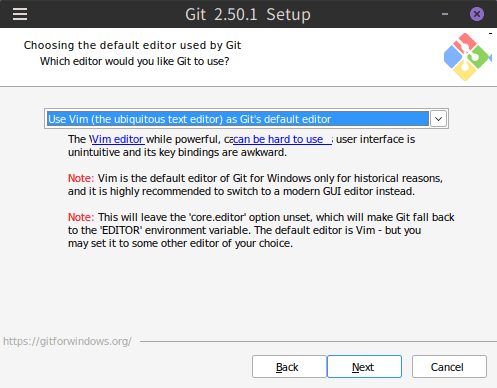
Task: Click 'Which editor would you like Git to use?' text
Action: pos(135,61)
